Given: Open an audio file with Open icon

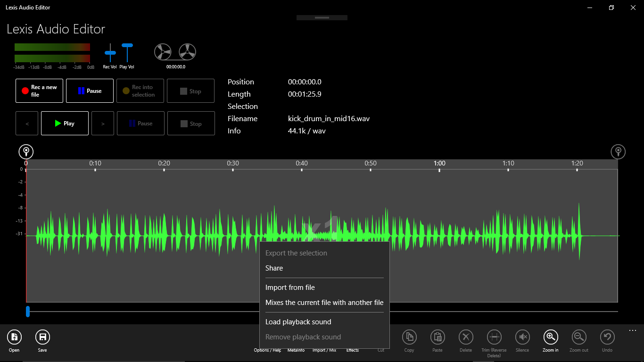Looking at the screenshot, I should [14, 337].
